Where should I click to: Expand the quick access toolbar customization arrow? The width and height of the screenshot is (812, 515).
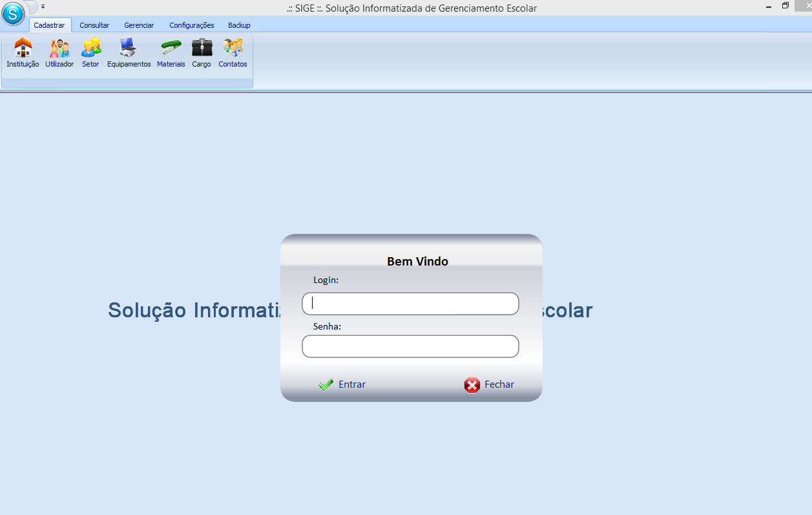[x=43, y=7]
